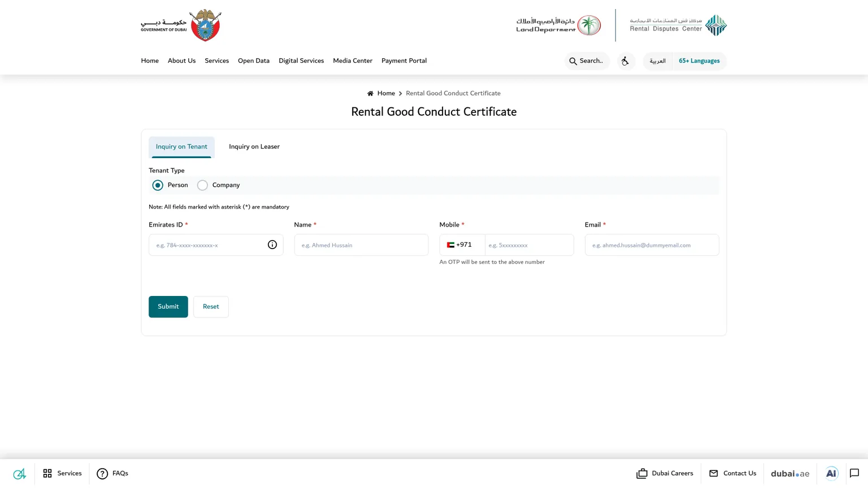Image resolution: width=868 pixels, height=488 pixels.
Task: Click the happiness meter icon in footer
Action: 20,473
